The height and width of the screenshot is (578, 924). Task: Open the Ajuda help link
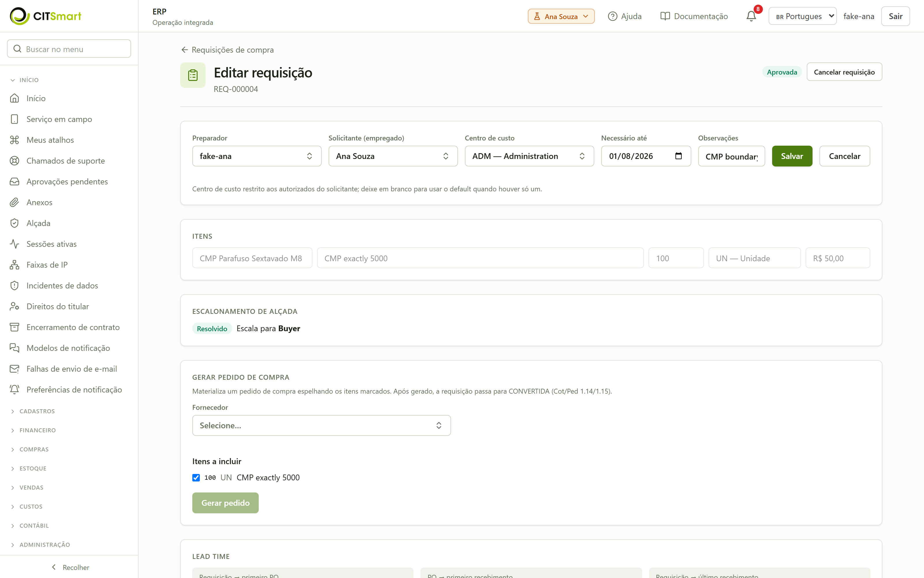pyautogui.click(x=625, y=16)
